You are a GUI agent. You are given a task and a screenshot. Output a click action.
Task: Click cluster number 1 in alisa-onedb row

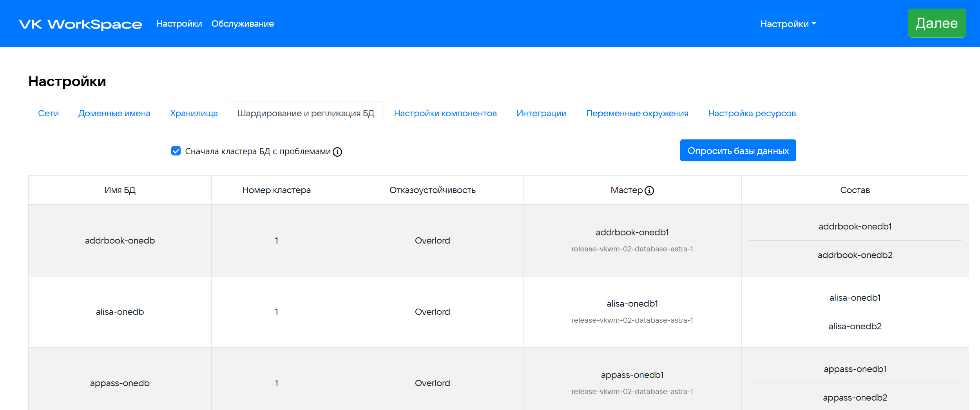(x=276, y=312)
